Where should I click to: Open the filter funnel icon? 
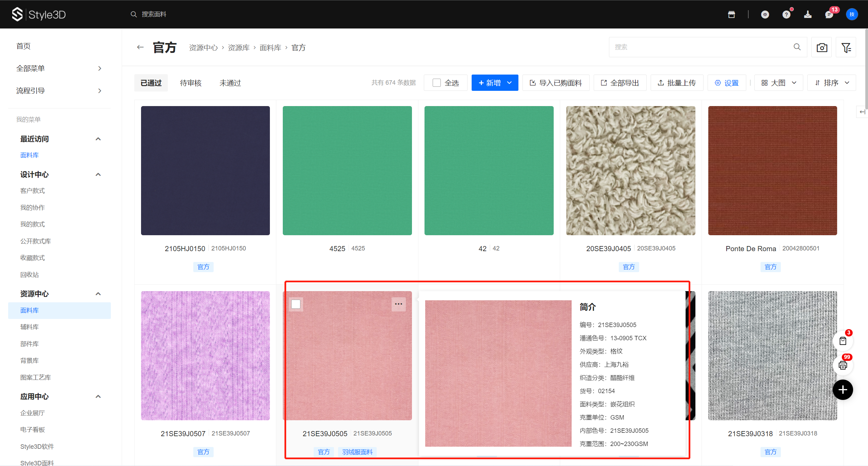846,47
